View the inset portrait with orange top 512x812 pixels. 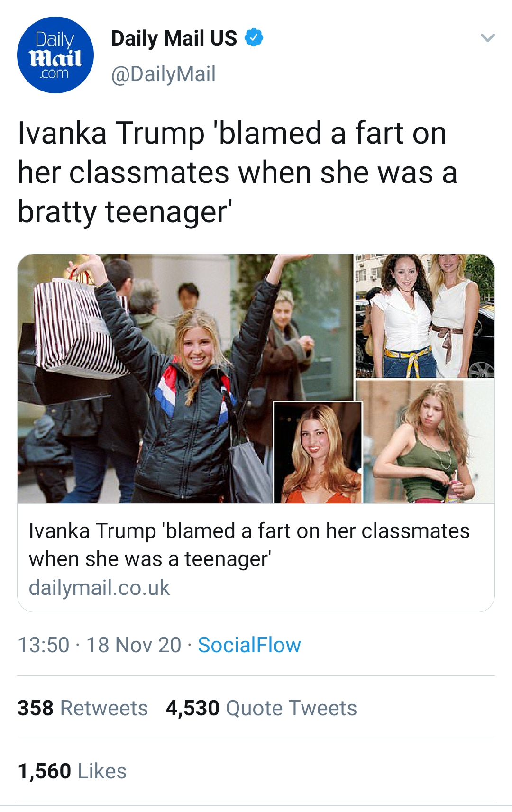[318, 453]
